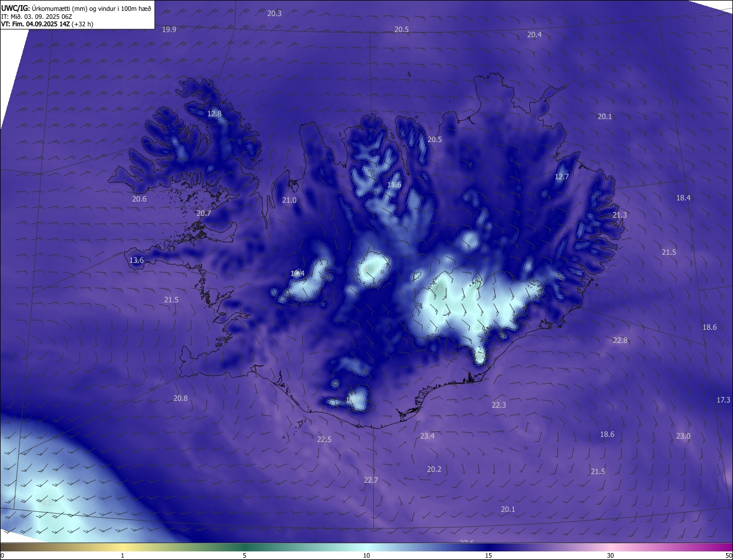Click the 23.4 value south of Iceland

click(x=427, y=436)
